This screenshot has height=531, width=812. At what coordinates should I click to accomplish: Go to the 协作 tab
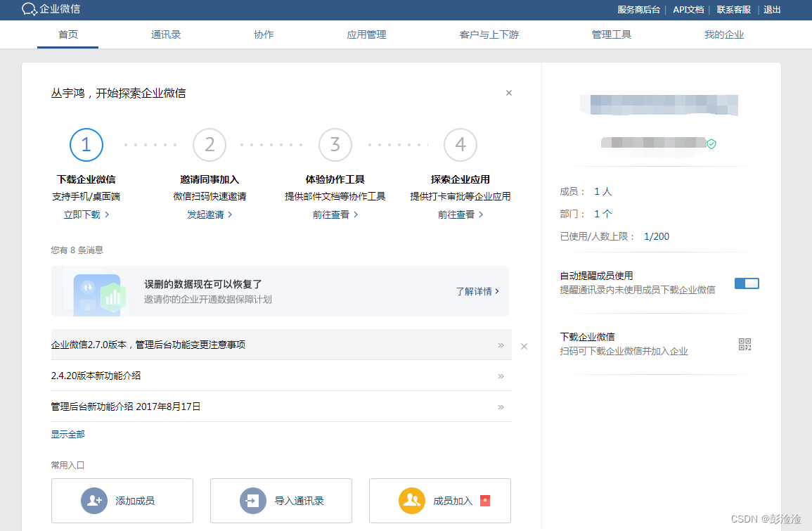pyautogui.click(x=264, y=34)
